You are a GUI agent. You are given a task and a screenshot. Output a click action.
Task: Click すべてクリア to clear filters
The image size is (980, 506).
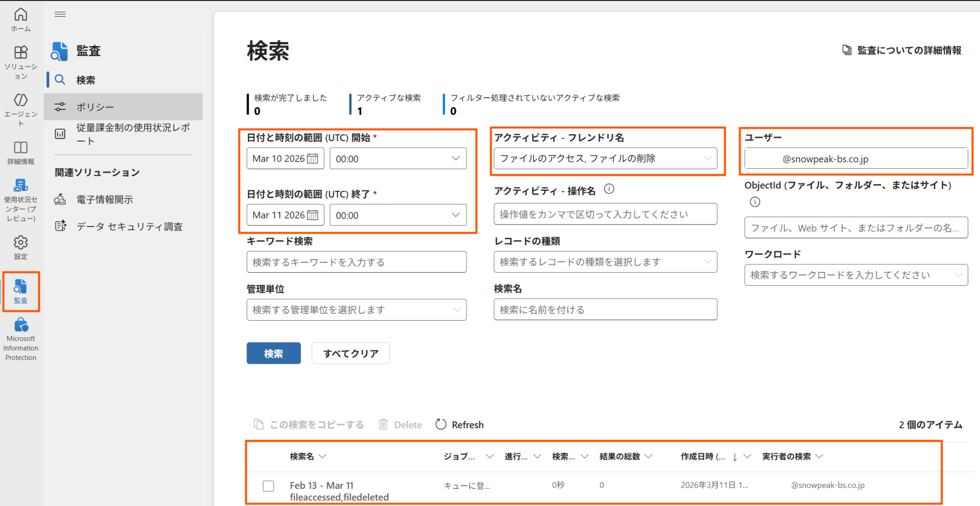click(x=350, y=353)
